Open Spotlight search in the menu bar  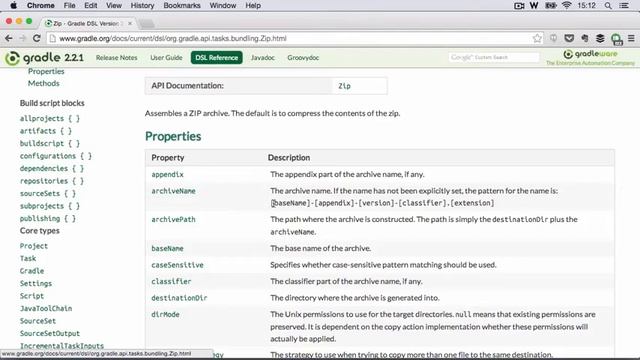point(608,6)
